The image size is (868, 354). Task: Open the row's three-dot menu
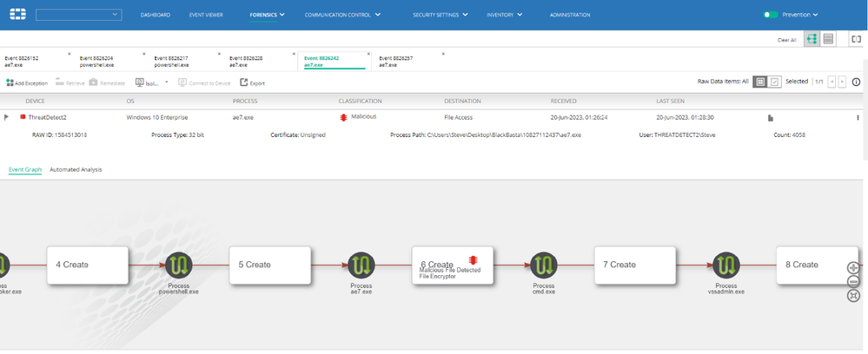(858, 117)
